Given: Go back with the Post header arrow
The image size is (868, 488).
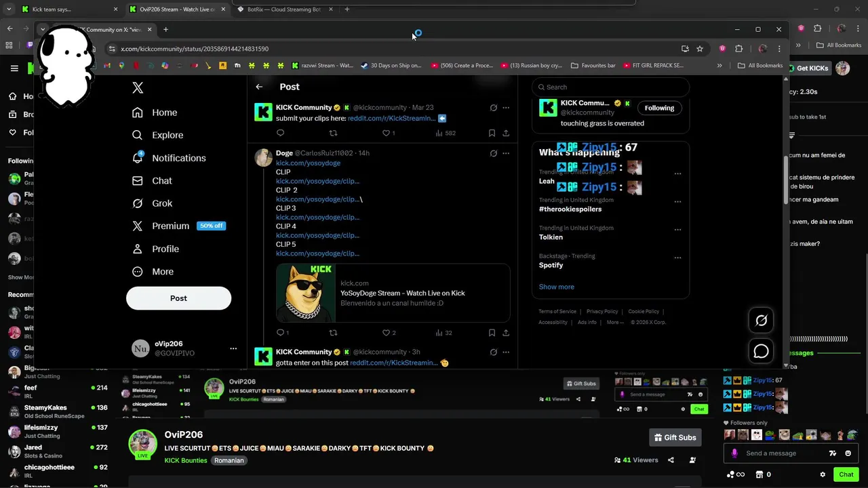Looking at the screenshot, I should click(x=259, y=87).
